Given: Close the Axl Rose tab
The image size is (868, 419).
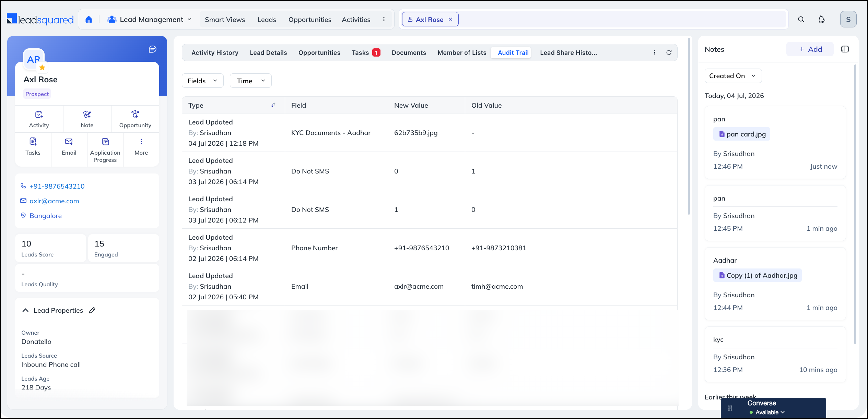Looking at the screenshot, I should [x=450, y=20].
